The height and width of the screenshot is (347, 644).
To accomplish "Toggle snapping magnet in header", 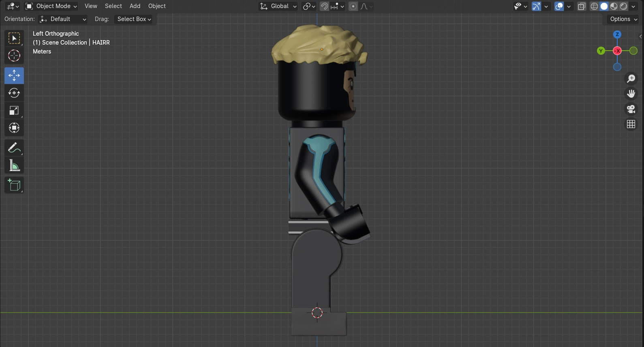I will pos(324,6).
